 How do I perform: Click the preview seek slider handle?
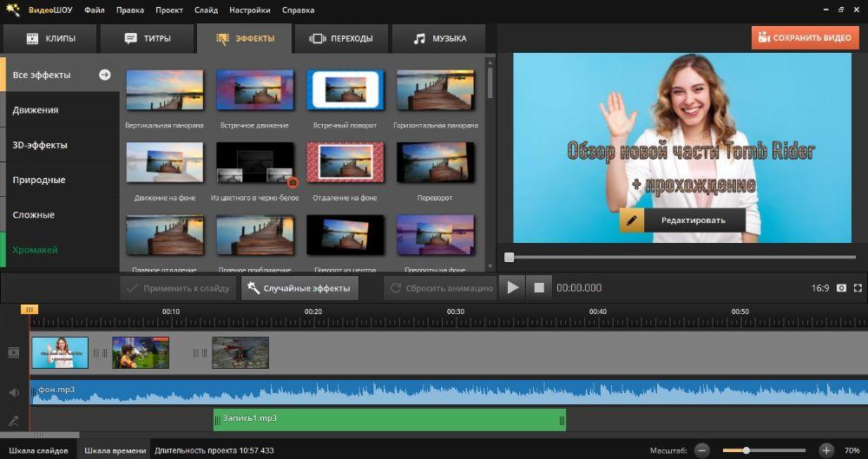(510, 257)
